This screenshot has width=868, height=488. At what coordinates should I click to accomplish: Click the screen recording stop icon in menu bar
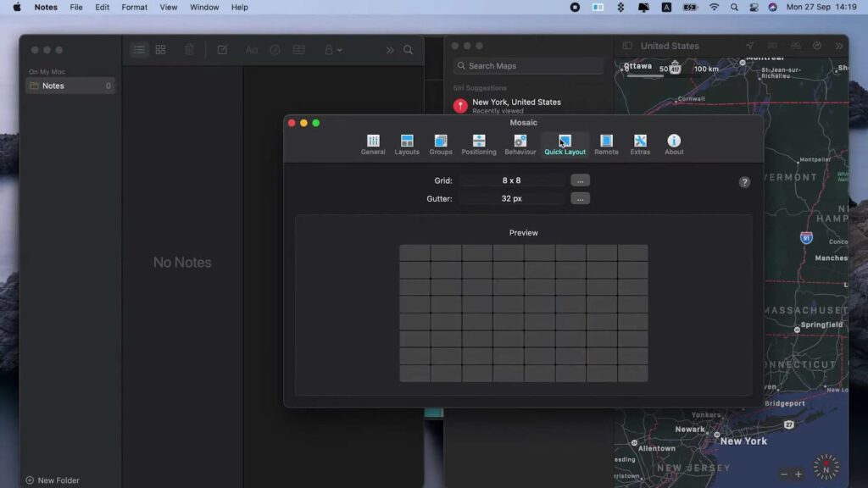pyautogui.click(x=575, y=7)
